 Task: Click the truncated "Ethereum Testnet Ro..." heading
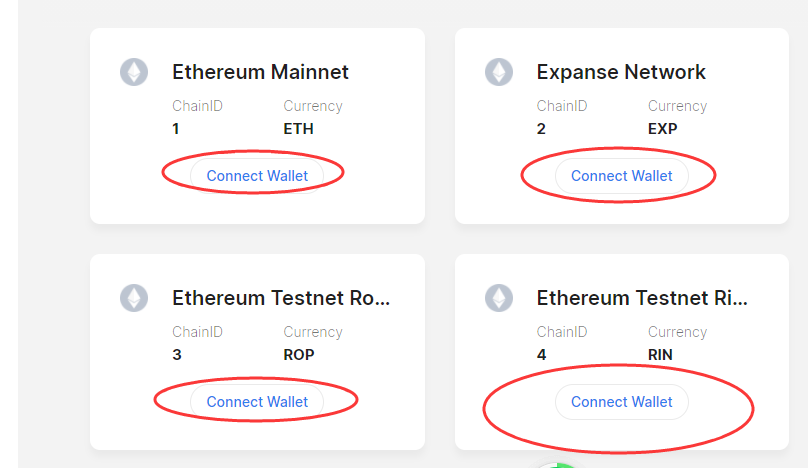pyautogui.click(x=281, y=298)
